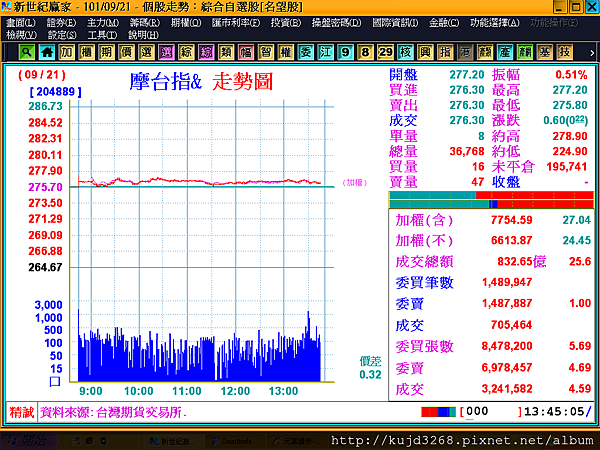This screenshot has height=450, width=600.
Task: Open the 證券(E) menu
Action: click(61, 23)
